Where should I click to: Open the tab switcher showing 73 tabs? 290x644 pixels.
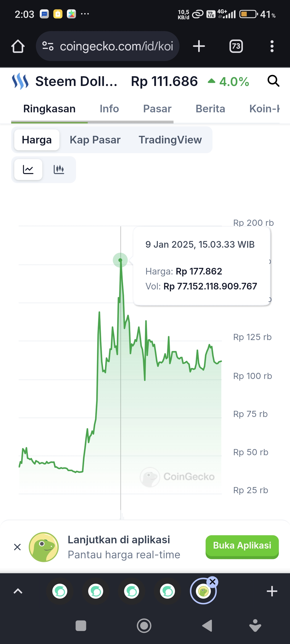(x=236, y=46)
